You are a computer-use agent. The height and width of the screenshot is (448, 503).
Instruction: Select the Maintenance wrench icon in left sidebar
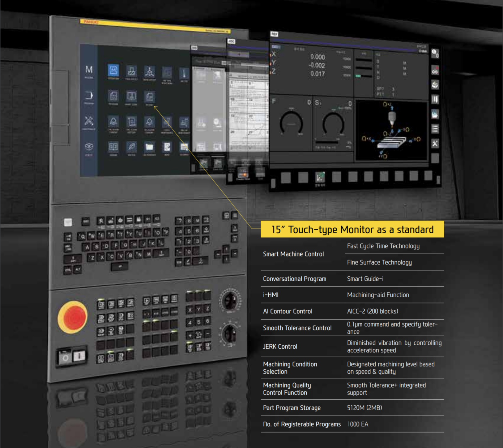pyautogui.click(x=89, y=121)
